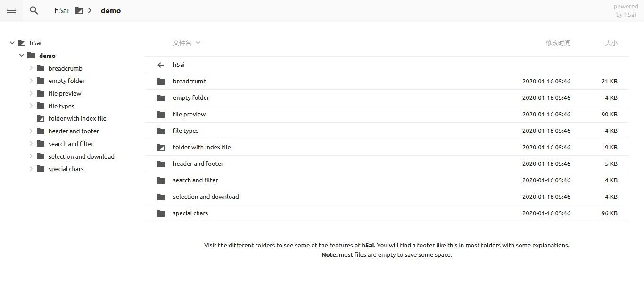Collapse the h5ai root tree node
Viewport: 644px width, 295px height.
coord(12,43)
